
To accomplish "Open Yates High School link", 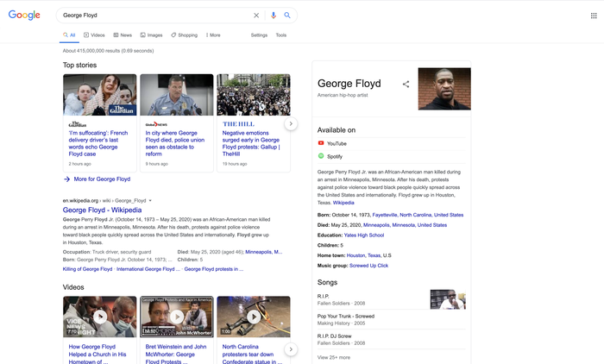I will point(363,235).
